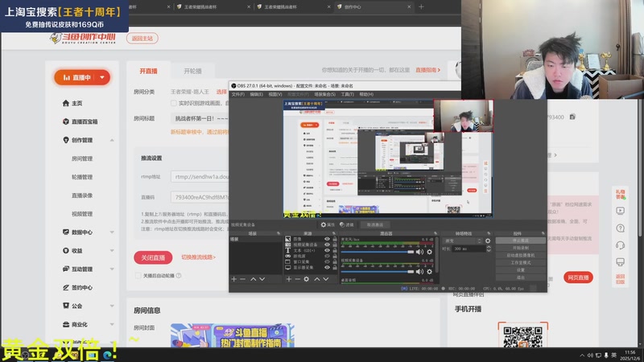Enable 关播后自动轮播 checkbox

click(138, 275)
